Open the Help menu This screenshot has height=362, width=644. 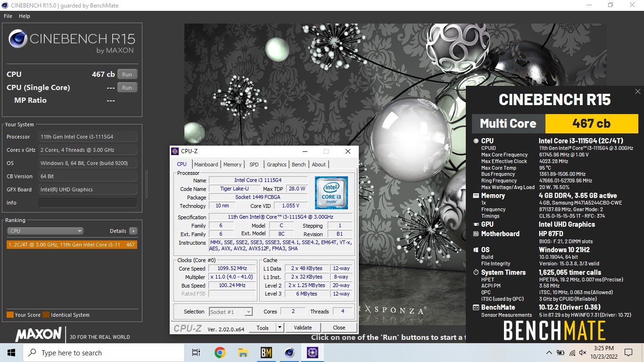coord(25,16)
